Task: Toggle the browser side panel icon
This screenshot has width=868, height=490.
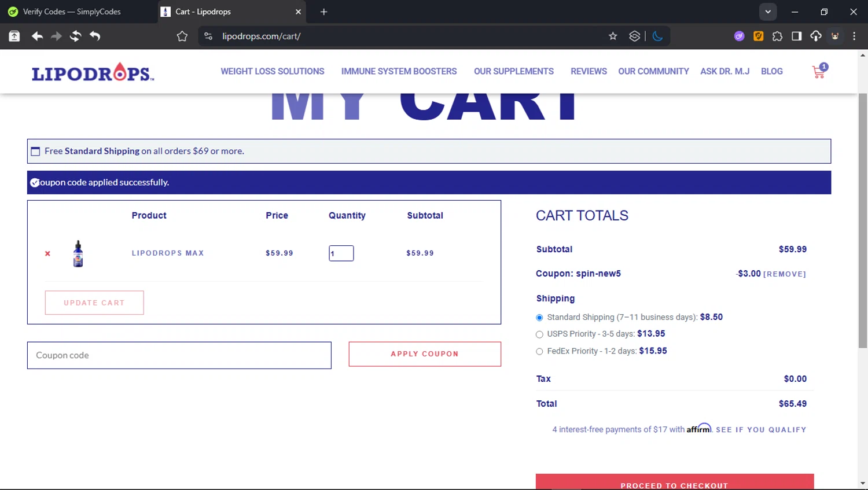Action: [x=796, y=36]
